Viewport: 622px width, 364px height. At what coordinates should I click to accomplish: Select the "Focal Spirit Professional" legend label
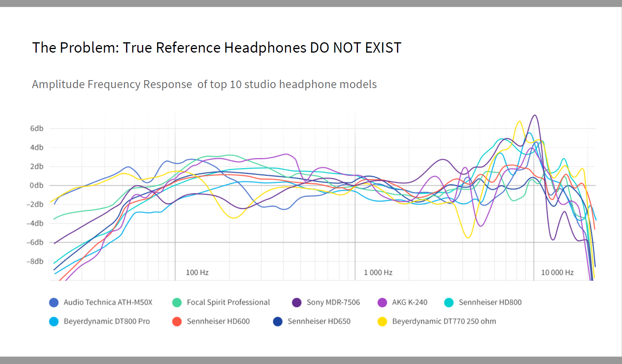(x=228, y=302)
